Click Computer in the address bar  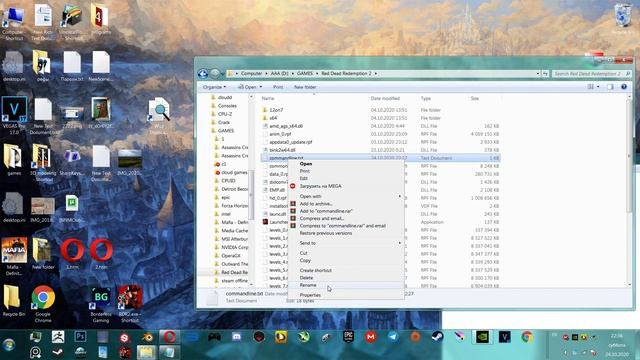(x=251, y=73)
